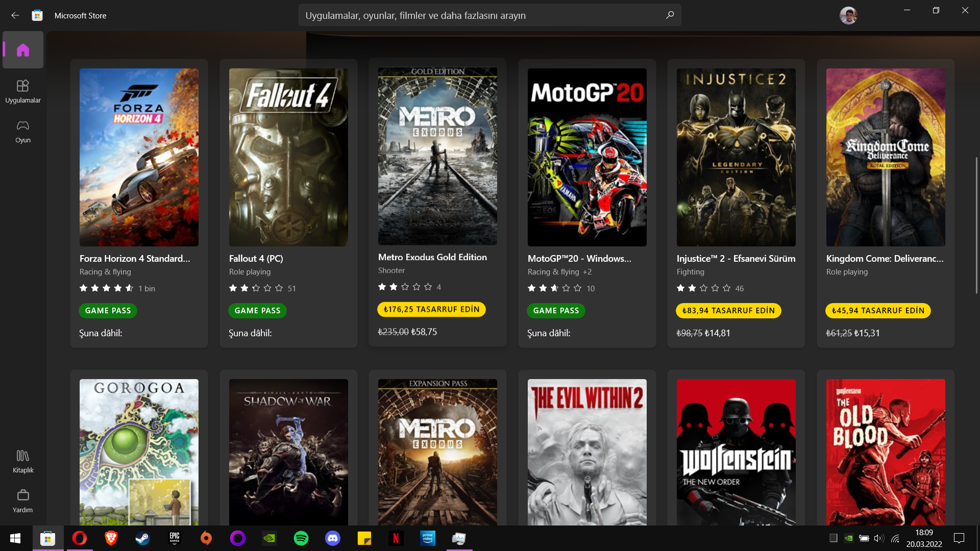Click the Metro Exodus Gold ₺176,25 savings badge
This screenshot has width=980, height=551.
point(431,309)
